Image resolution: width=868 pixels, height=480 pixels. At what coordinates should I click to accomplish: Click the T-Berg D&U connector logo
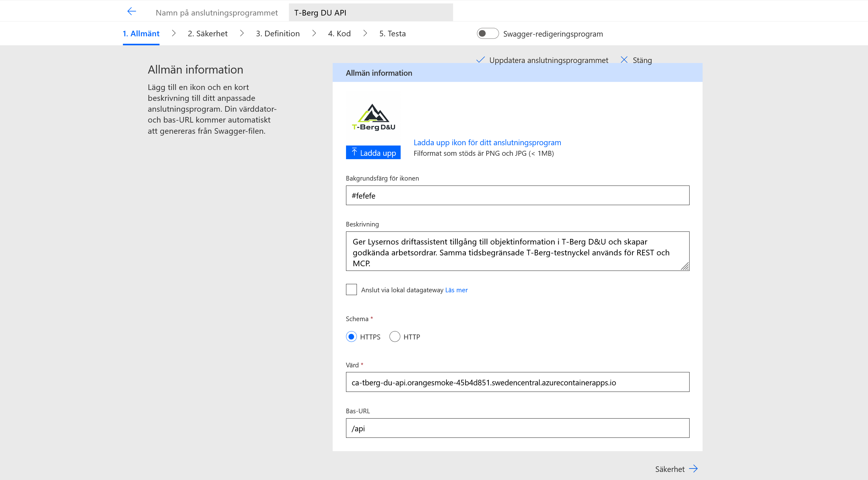tap(373, 117)
